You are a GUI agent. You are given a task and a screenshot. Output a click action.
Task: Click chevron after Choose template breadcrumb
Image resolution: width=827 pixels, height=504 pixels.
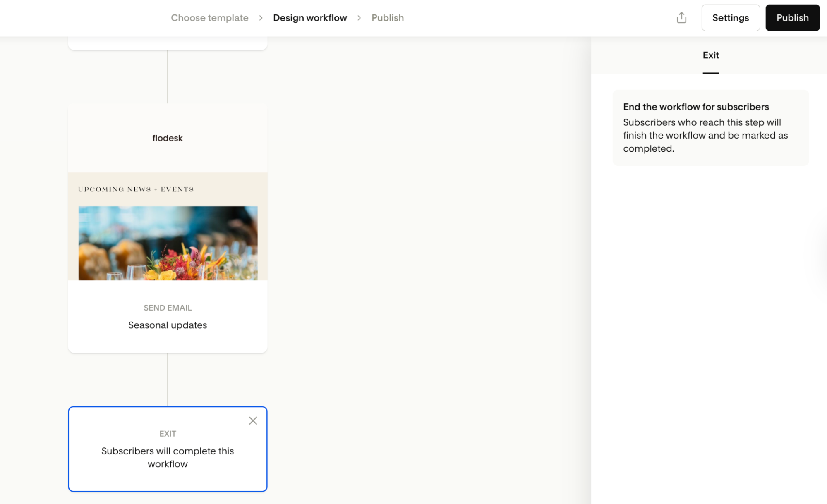pos(261,18)
